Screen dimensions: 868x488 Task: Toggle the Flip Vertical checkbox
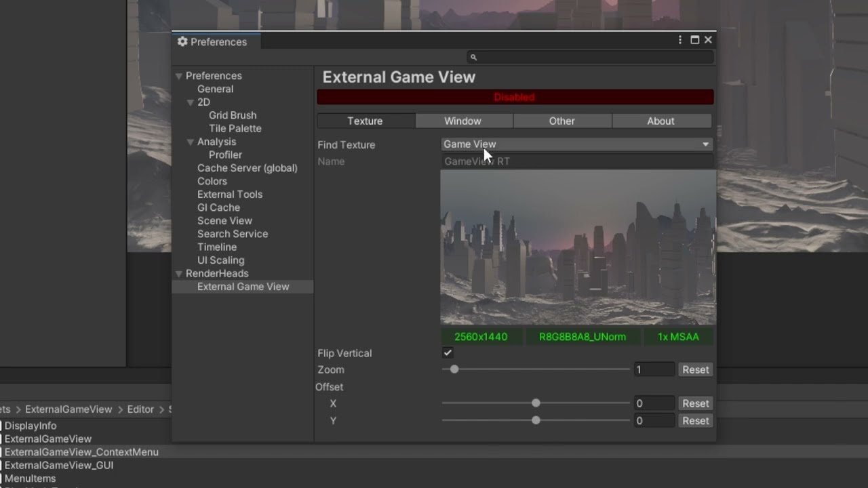pyautogui.click(x=448, y=352)
